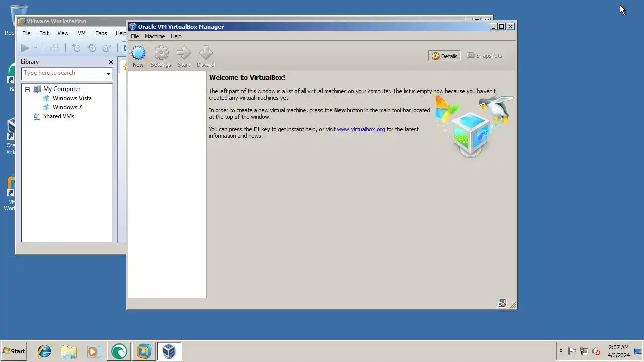
Task: Close the VMware Library panel
Action: click(x=111, y=62)
